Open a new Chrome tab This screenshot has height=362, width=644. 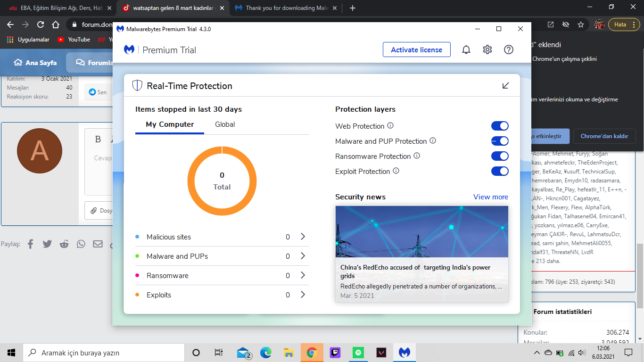point(353,8)
